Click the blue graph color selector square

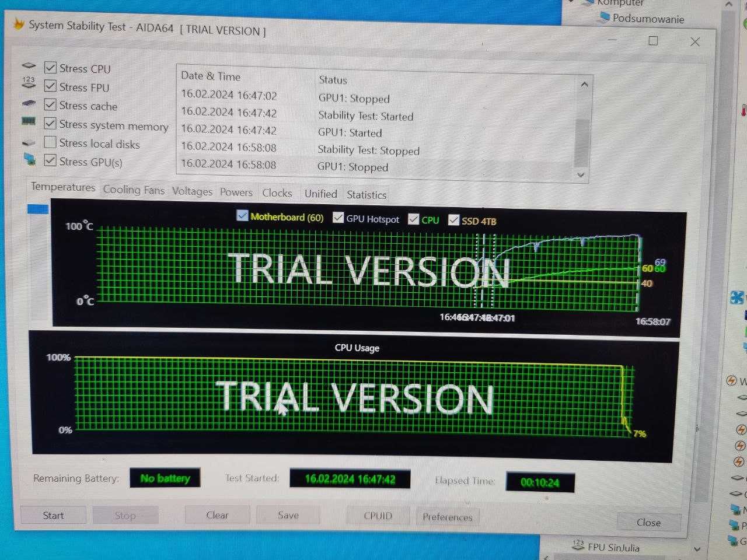[x=38, y=209]
